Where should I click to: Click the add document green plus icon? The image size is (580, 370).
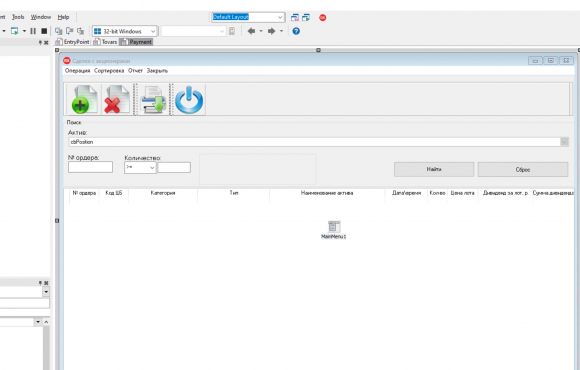click(x=84, y=99)
